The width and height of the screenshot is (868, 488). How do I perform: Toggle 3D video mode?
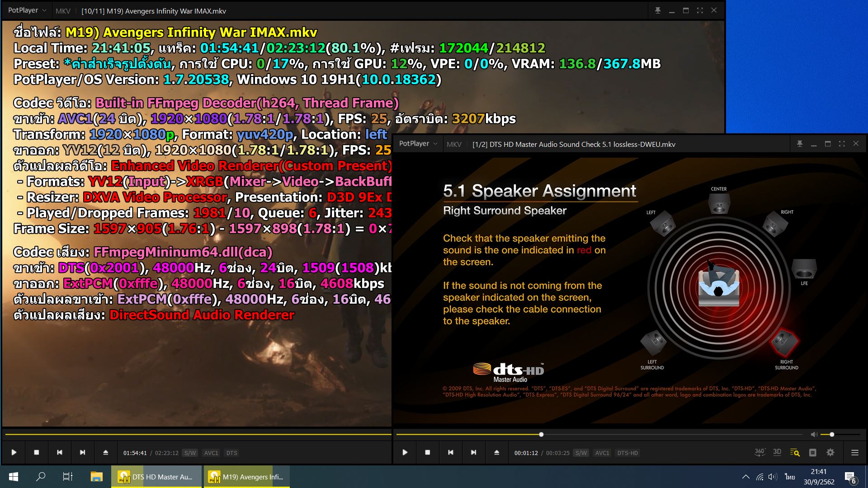pos(777,452)
